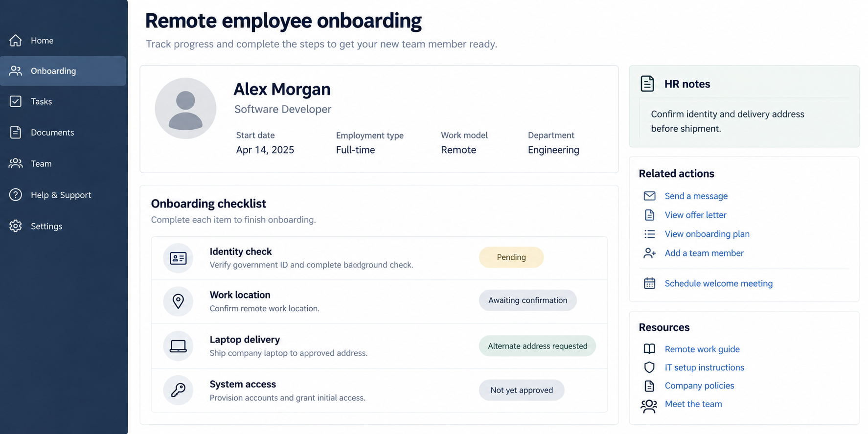868x434 pixels.
Task: Click the Team group icon in the sidebar
Action: click(x=16, y=163)
